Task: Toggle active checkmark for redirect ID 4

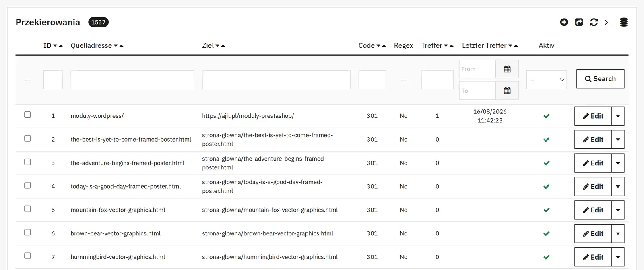Action: [547, 187]
